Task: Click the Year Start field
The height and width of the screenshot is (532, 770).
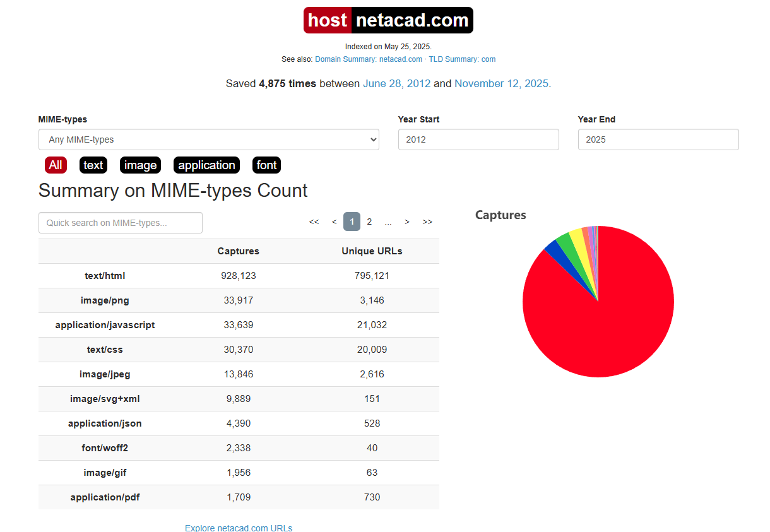Action: pyautogui.click(x=478, y=139)
